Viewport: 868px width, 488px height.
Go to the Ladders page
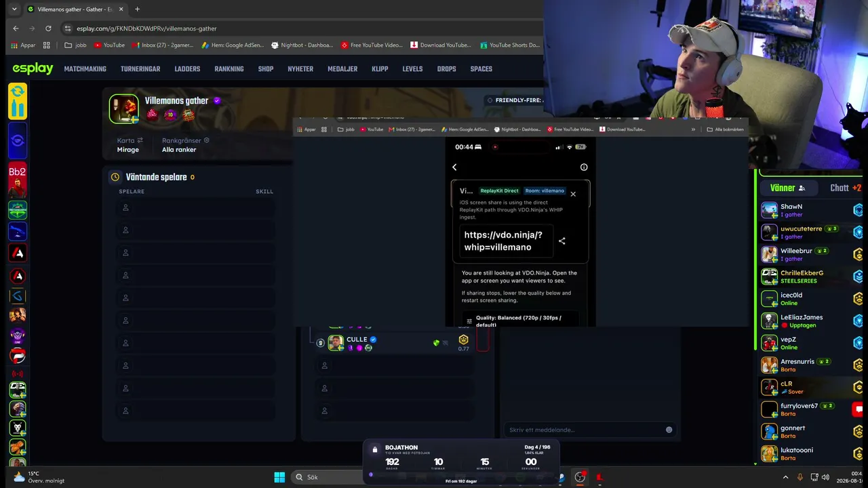click(x=187, y=69)
